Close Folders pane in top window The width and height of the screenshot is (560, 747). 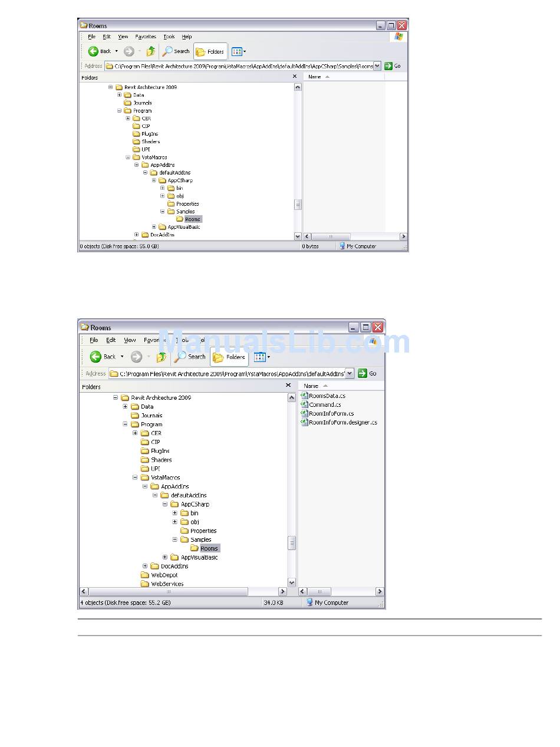[x=295, y=77]
